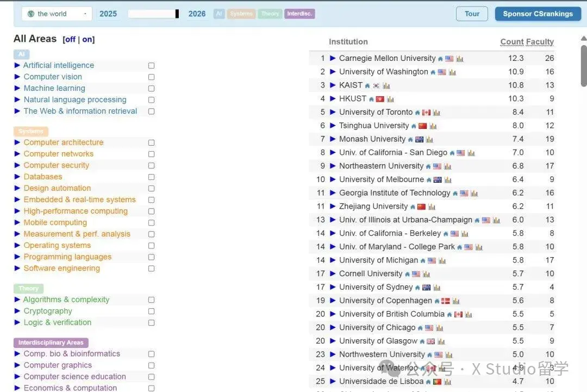Image resolution: width=587 pixels, height=392 pixels.
Task: Sort by the Count column header
Action: (512, 41)
